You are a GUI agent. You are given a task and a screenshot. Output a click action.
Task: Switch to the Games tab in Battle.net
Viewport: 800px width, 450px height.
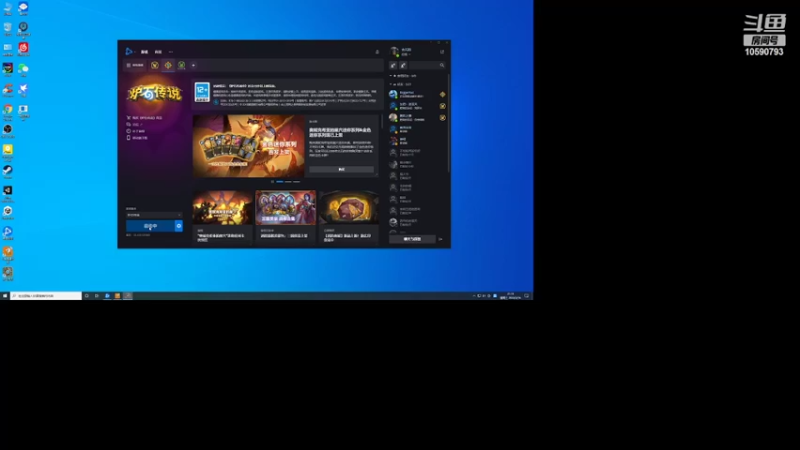pyautogui.click(x=144, y=52)
